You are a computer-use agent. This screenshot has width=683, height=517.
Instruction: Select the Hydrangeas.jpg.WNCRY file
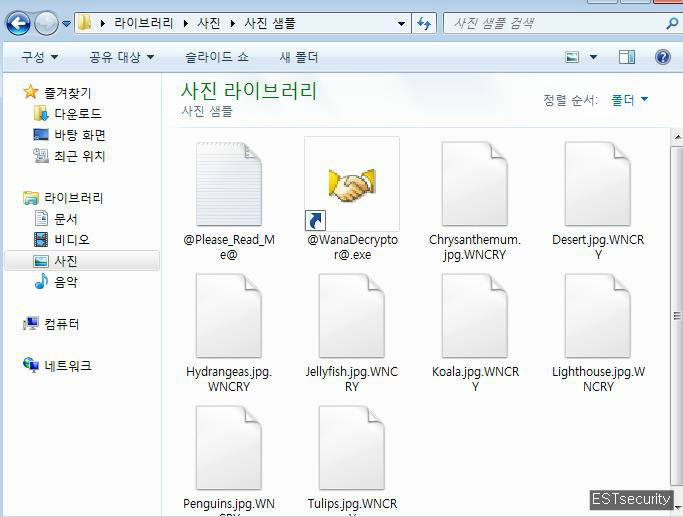229,333
